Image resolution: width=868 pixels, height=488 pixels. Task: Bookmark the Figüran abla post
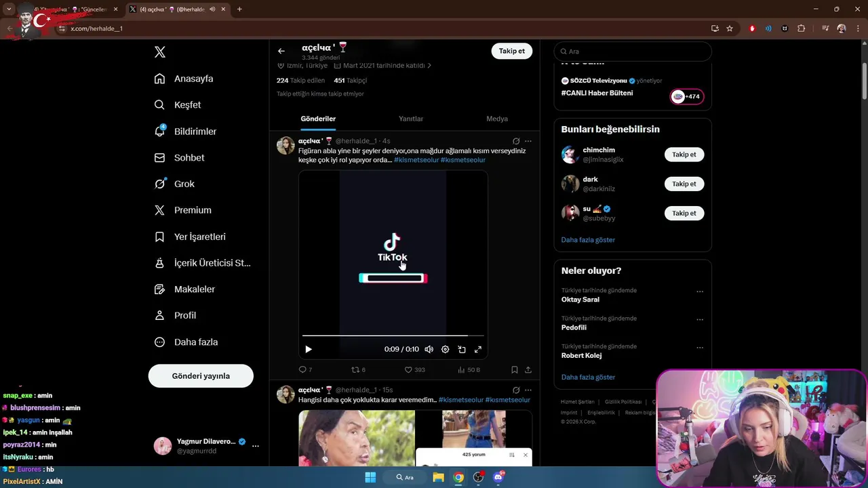pos(515,369)
